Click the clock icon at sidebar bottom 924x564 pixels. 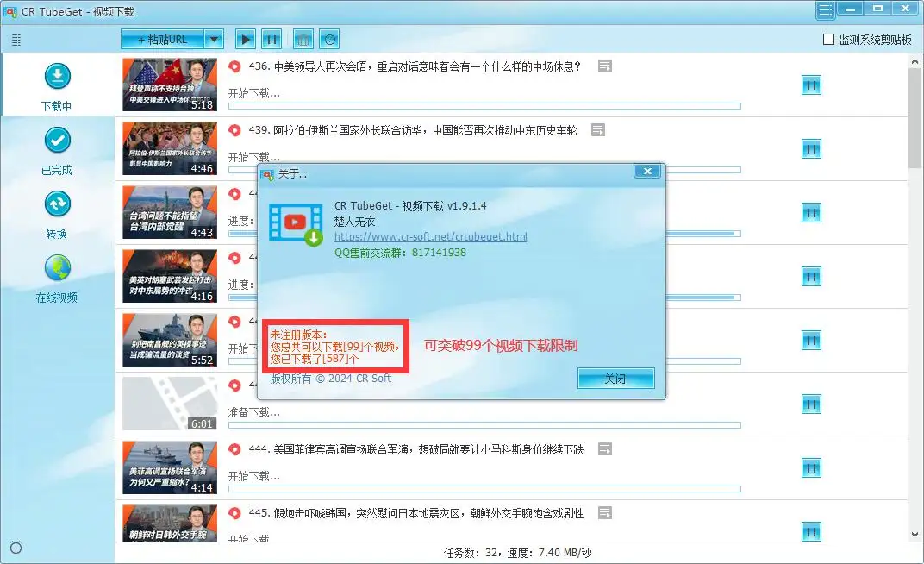(x=16, y=548)
